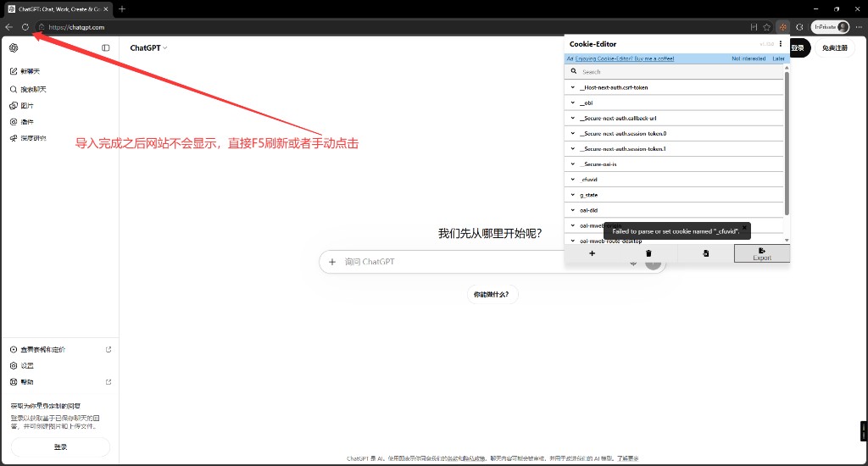
Task: Click the browser back arrow
Action: pos(8,26)
